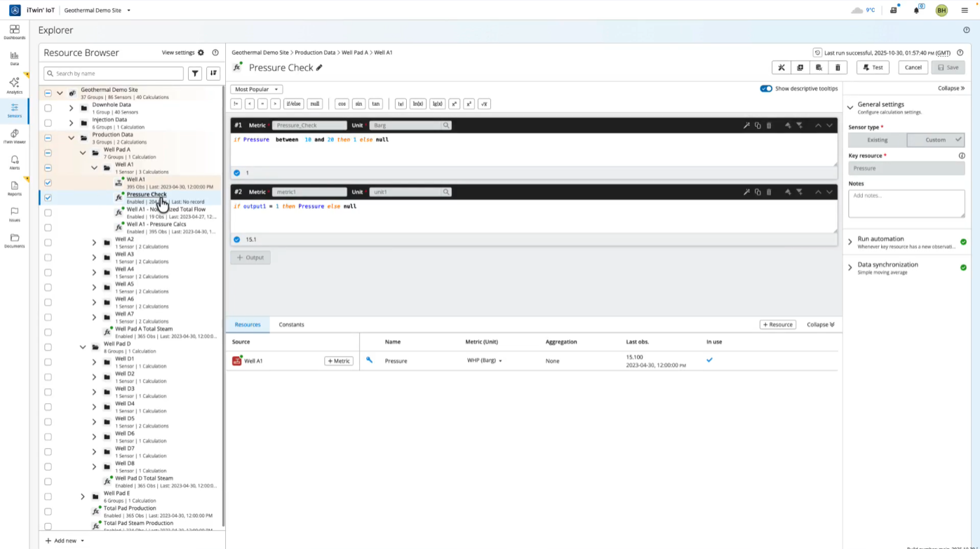Uncheck the Pressure Check row checkbox
The image size is (980, 549).
pyautogui.click(x=48, y=198)
